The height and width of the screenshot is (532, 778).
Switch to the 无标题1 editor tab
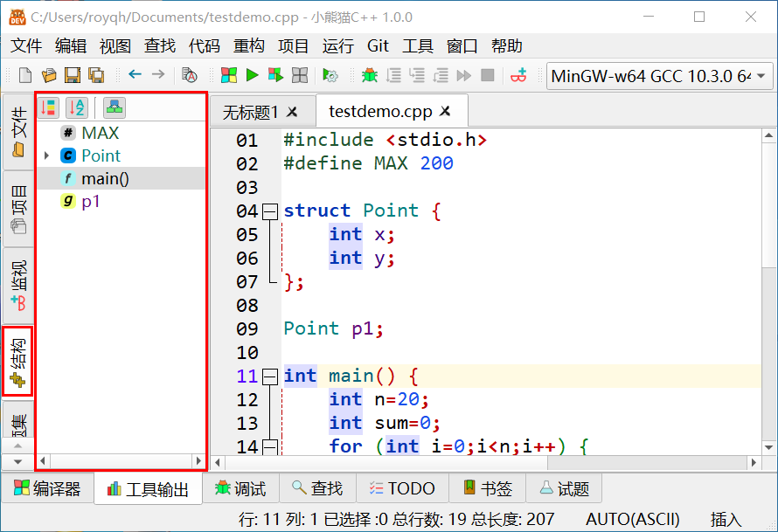click(x=251, y=112)
